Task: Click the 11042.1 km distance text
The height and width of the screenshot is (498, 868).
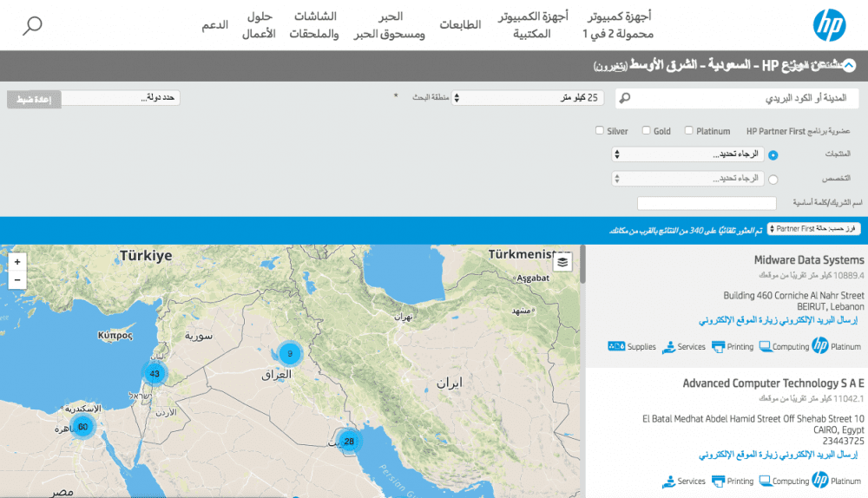Action: coord(811,398)
